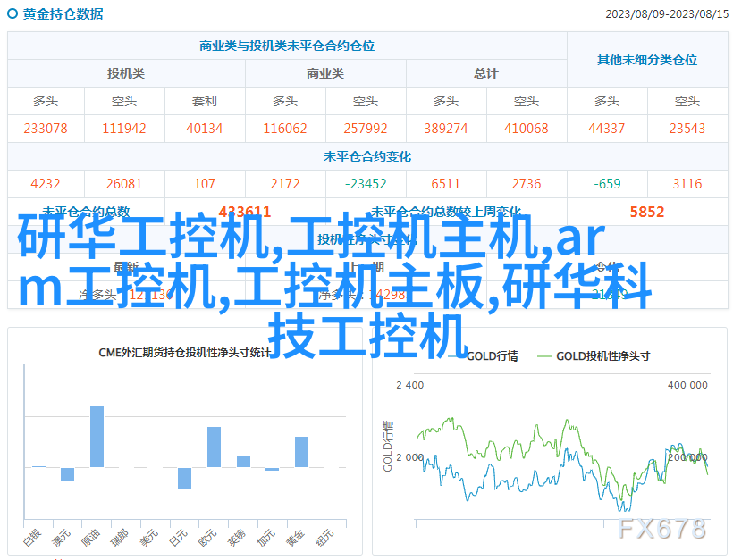Click the 美元 axis label

[x=149, y=538]
